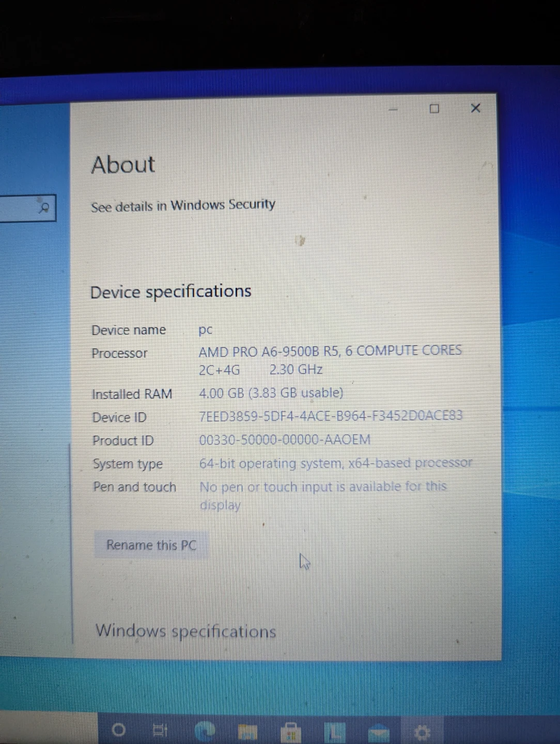Click the 4.00 GB installed RAM value

coord(271,393)
